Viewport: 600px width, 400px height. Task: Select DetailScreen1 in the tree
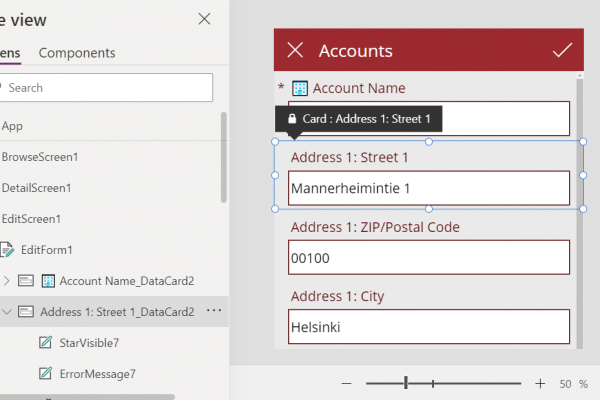(36, 188)
